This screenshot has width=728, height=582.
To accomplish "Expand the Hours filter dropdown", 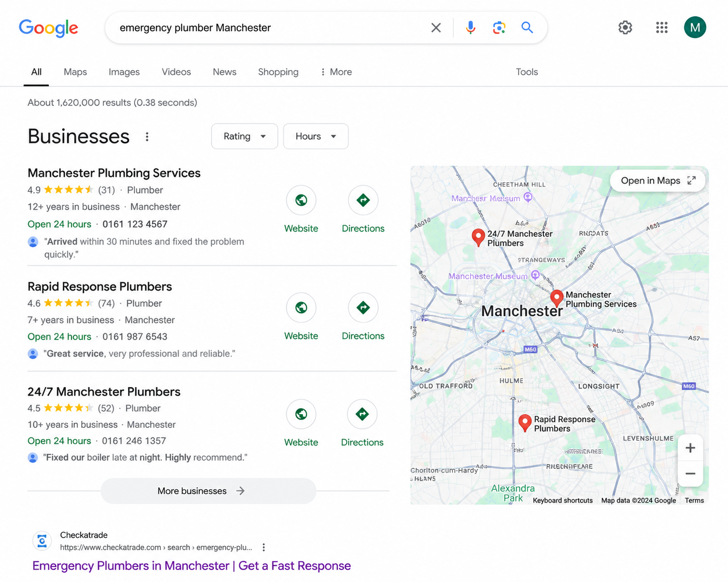I will pos(315,136).
